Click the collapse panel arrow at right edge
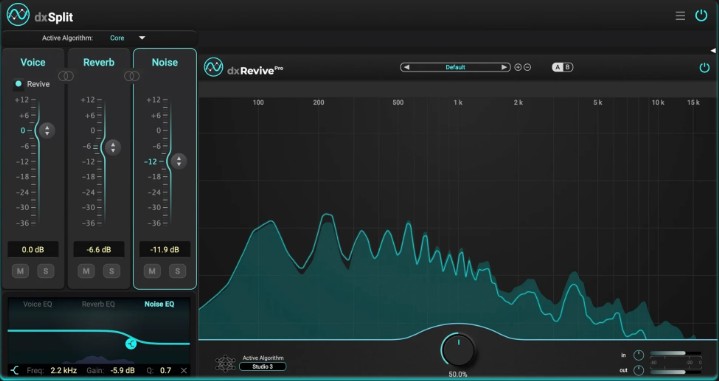The image size is (719, 381). pyautogui.click(x=713, y=50)
